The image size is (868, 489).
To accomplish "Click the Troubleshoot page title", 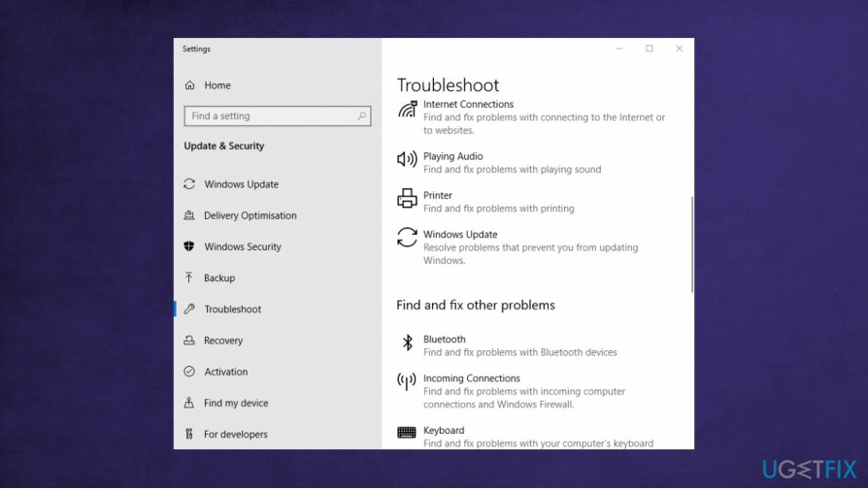I will click(448, 84).
